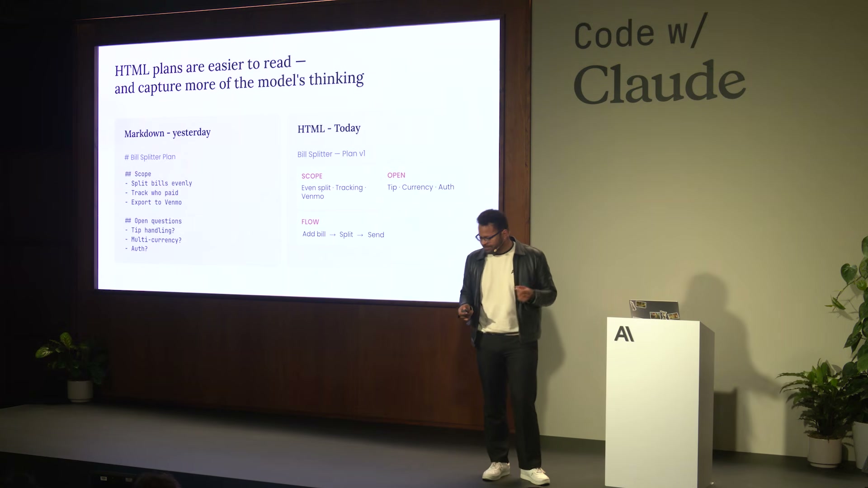
Task: Click the 'Even split · Tracking ·' text
Action: pyautogui.click(x=334, y=188)
